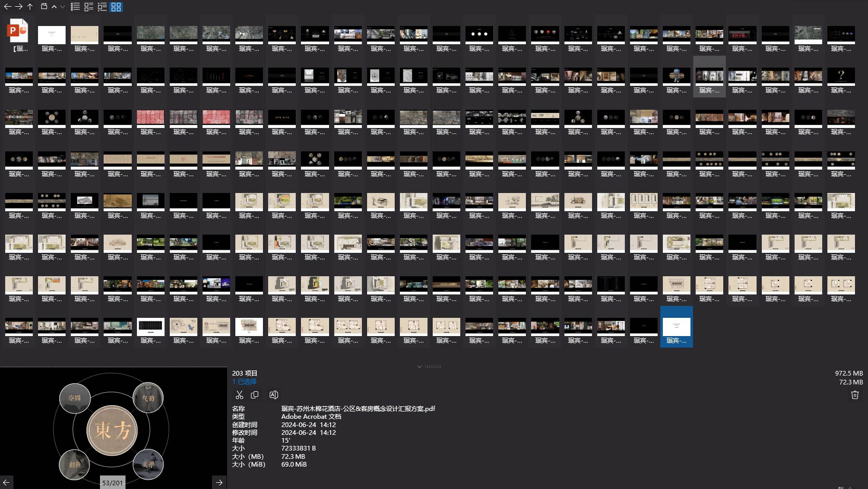
Task: Click the greyed-out down chevron in the toolbar
Action: tap(62, 7)
